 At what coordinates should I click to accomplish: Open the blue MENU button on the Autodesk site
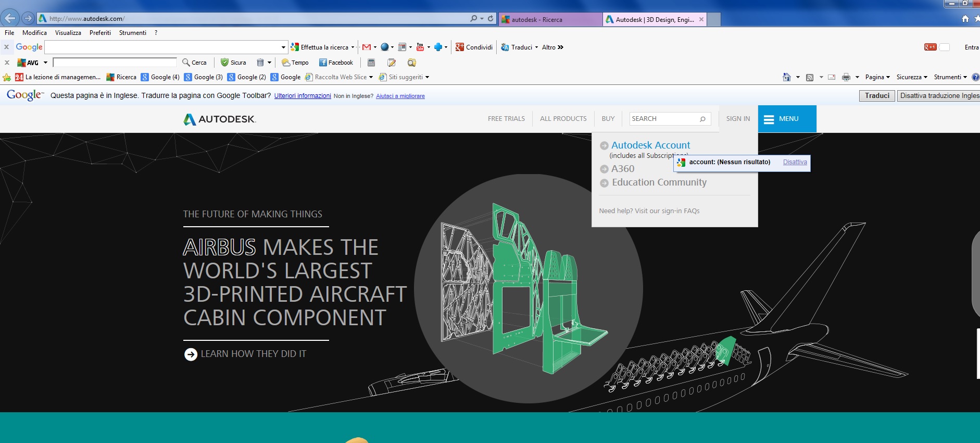[787, 119]
